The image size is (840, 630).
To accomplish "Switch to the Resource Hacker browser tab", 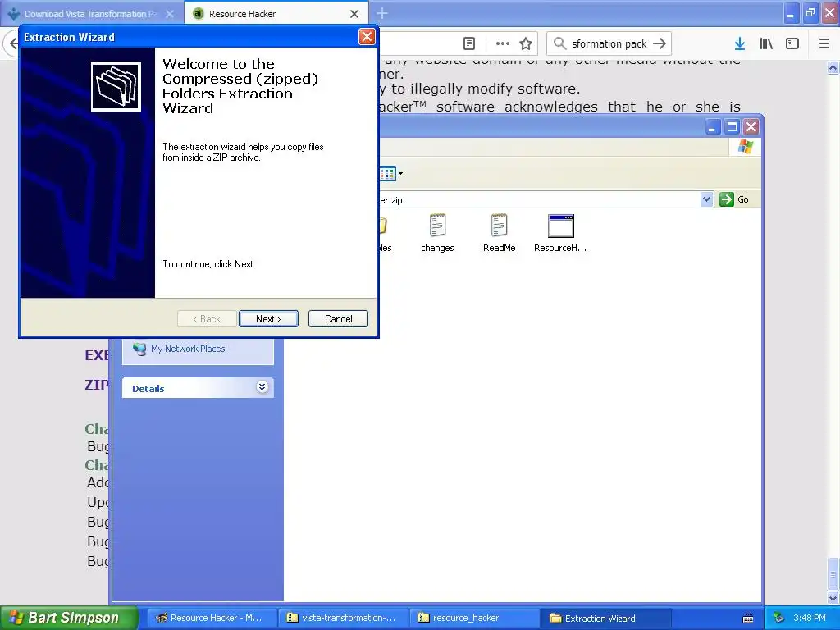I will click(276, 13).
